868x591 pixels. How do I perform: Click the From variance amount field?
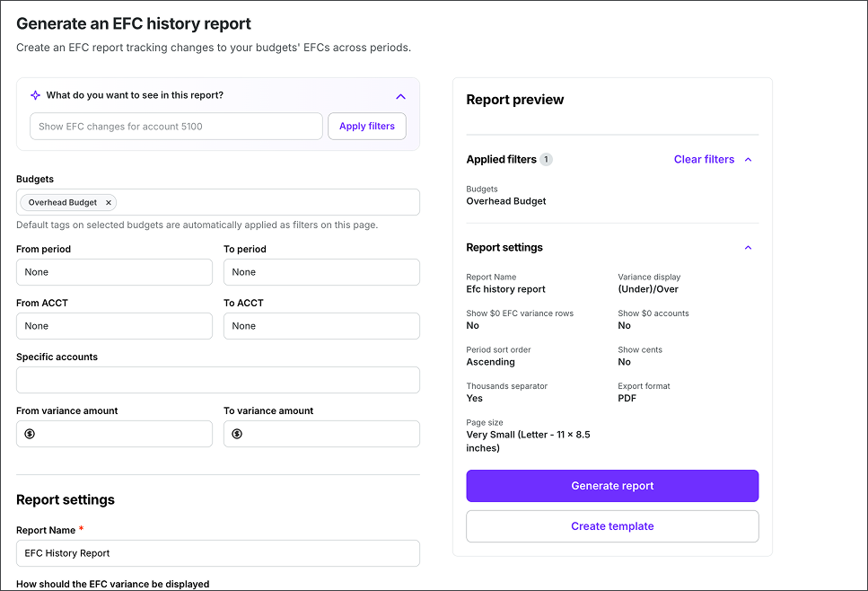pyautogui.click(x=114, y=434)
